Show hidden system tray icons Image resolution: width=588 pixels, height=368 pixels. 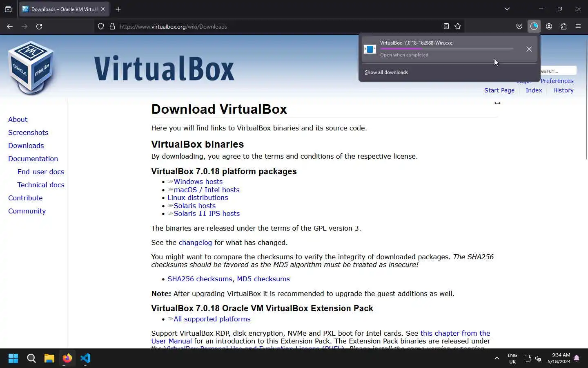pyautogui.click(x=497, y=358)
